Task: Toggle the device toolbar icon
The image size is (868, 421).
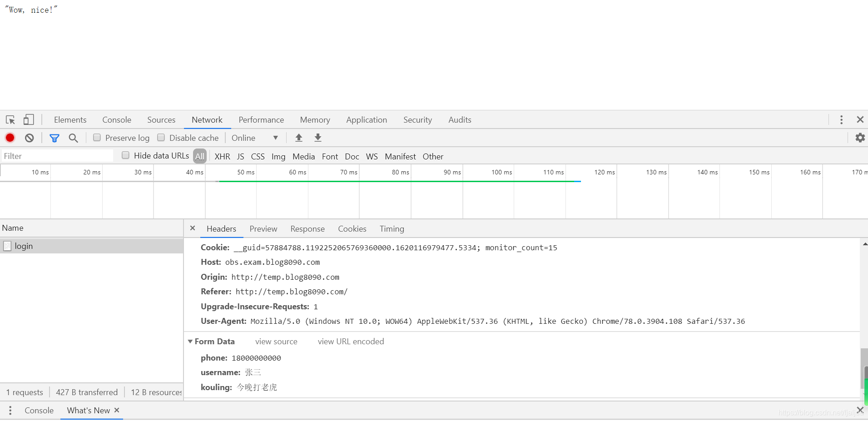Action: pyautogui.click(x=29, y=119)
